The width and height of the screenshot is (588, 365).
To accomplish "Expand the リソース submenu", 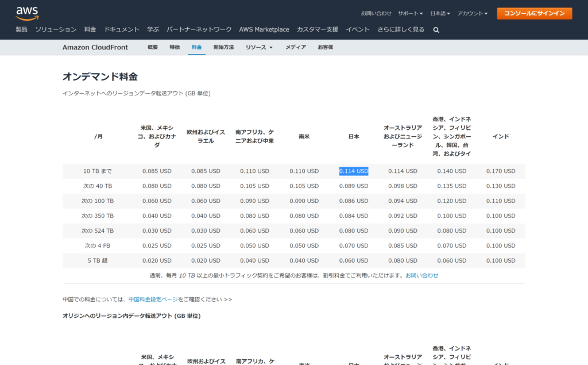I will pos(259,47).
